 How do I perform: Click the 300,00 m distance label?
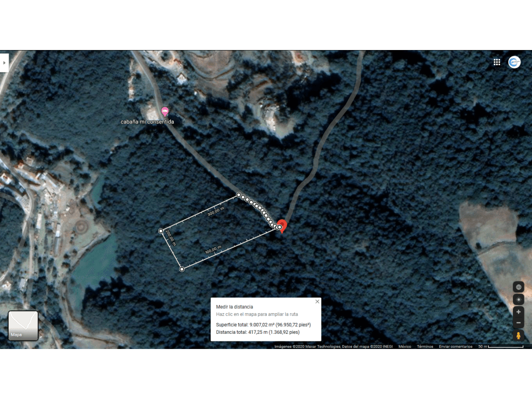216,211
